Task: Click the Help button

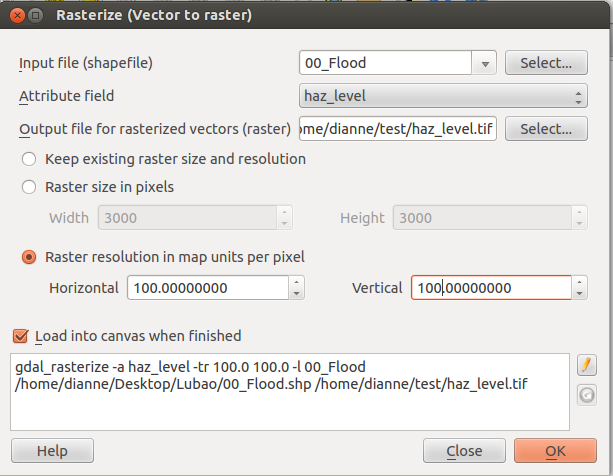Action: coord(52,451)
